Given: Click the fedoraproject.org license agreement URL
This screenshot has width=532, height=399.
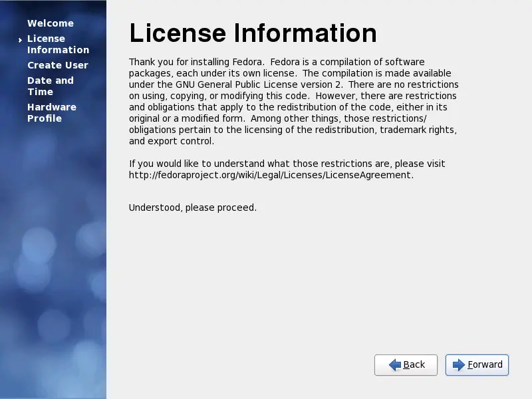Looking at the screenshot, I should pyautogui.click(x=270, y=175).
